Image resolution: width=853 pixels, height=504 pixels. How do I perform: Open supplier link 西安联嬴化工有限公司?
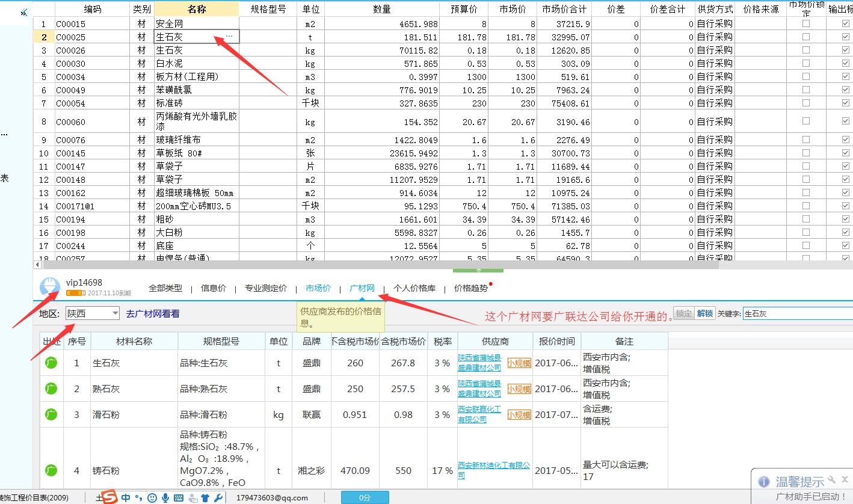tap(479, 414)
